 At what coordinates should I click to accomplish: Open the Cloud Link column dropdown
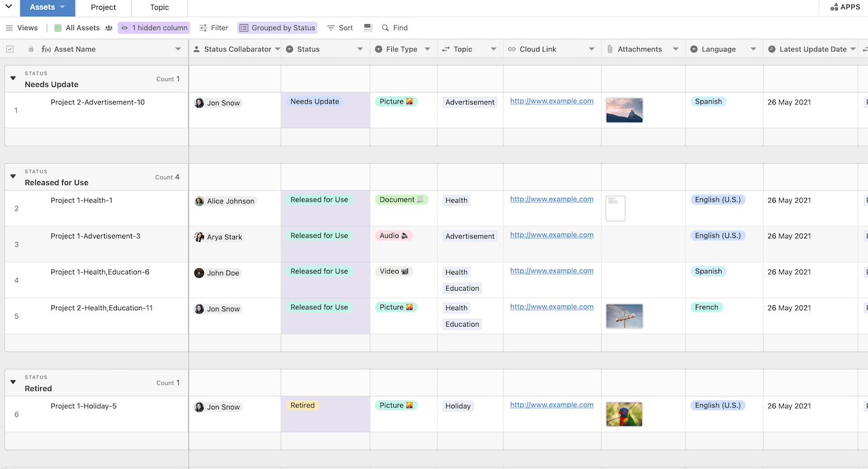point(592,49)
